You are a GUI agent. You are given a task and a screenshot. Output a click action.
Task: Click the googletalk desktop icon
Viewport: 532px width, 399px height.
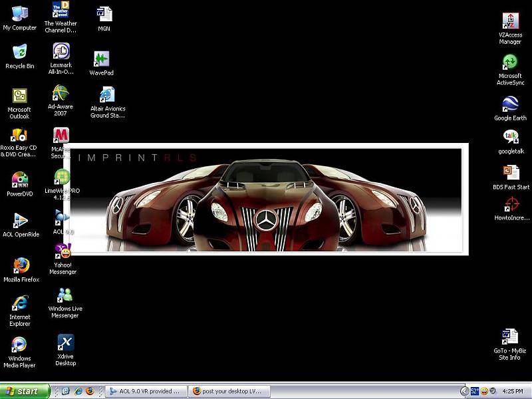[511, 142]
